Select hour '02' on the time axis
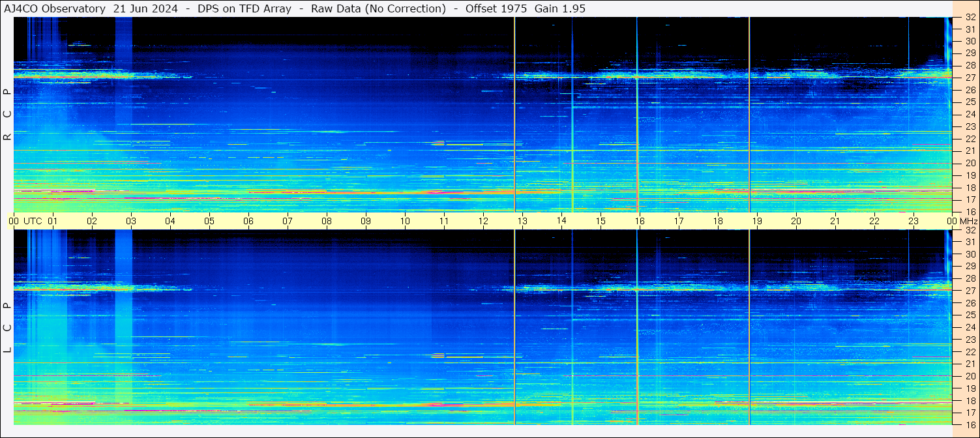 click(x=92, y=221)
